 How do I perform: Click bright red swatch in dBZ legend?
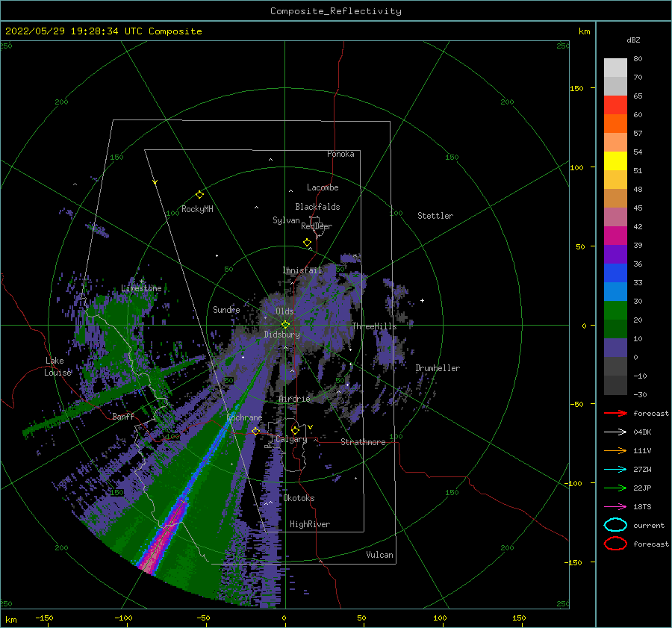pyautogui.click(x=615, y=105)
